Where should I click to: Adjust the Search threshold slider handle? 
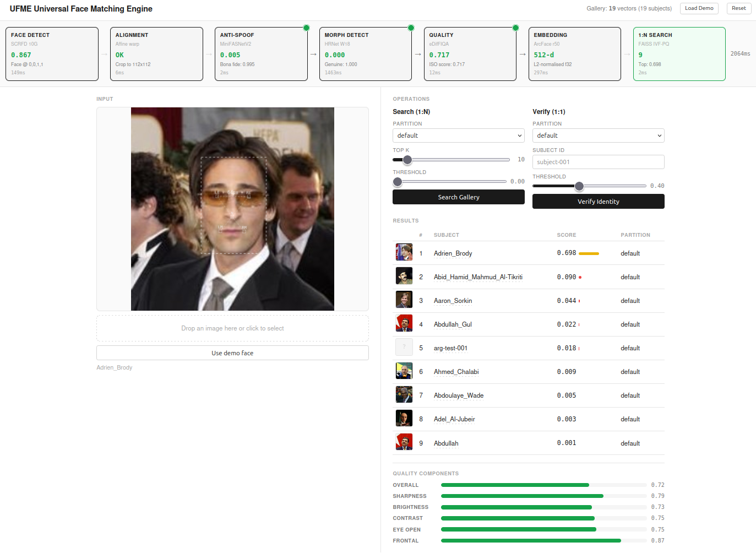[x=398, y=182]
